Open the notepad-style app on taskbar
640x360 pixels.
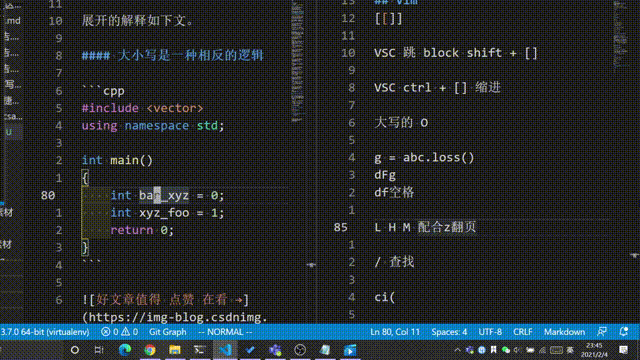point(325,350)
